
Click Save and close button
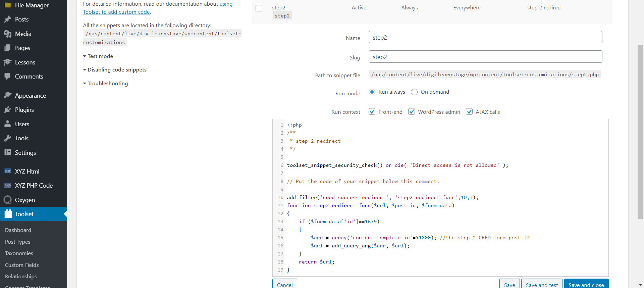pyautogui.click(x=586, y=284)
